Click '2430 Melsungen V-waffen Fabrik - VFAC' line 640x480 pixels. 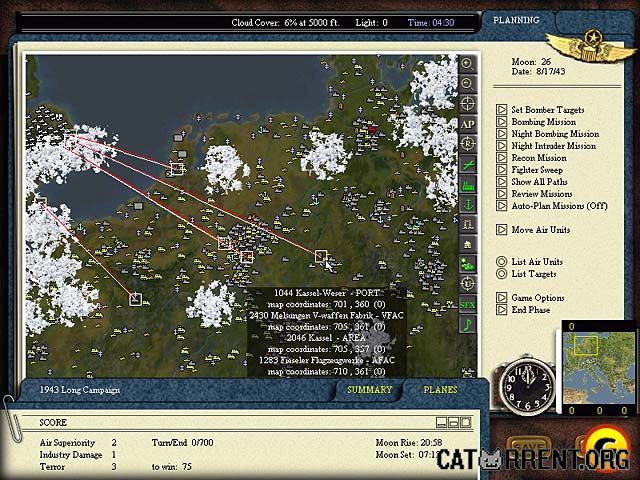tap(327, 316)
